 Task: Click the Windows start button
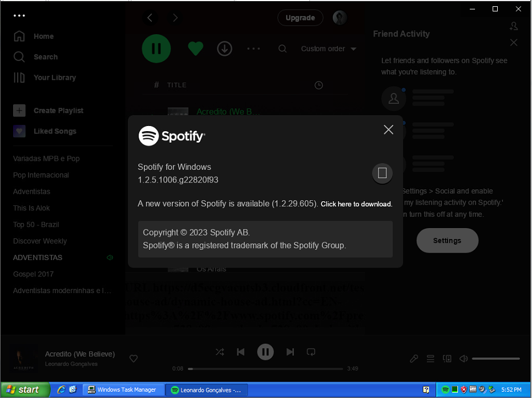[25, 390]
